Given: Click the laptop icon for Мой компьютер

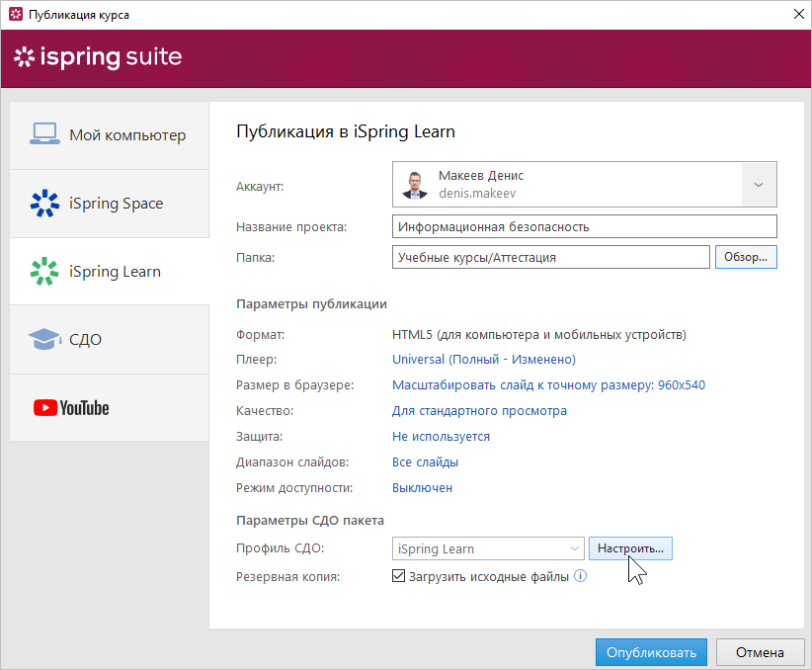Looking at the screenshot, I should (x=44, y=133).
